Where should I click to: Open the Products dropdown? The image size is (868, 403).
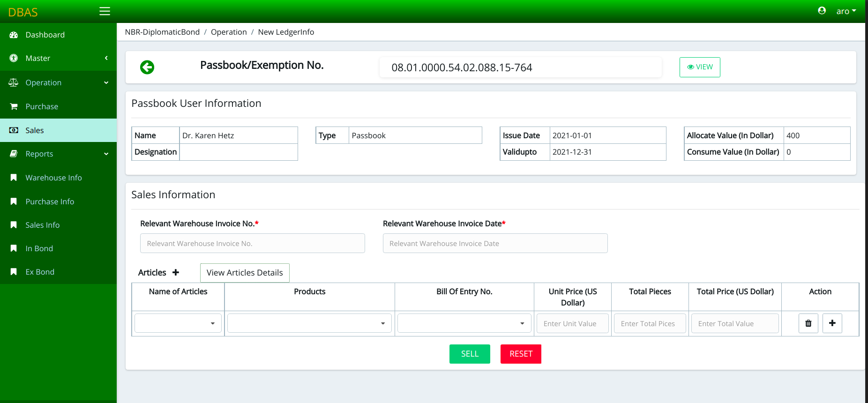(309, 323)
